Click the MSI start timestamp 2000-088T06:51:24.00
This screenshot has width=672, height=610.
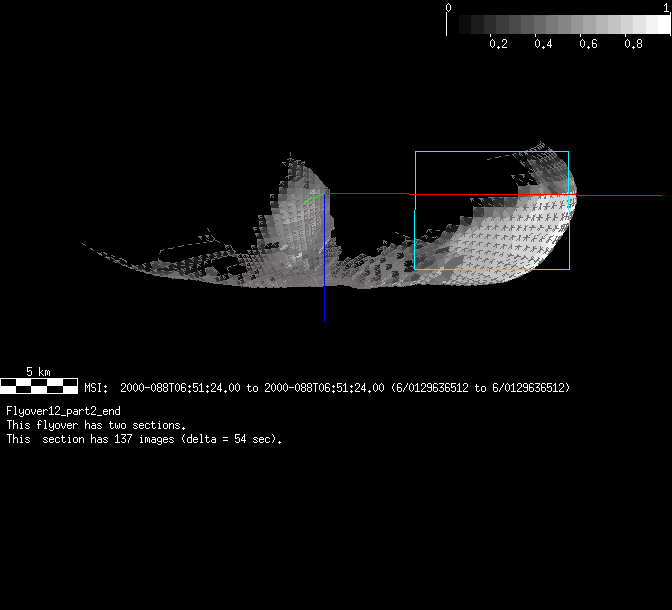pos(182,388)
